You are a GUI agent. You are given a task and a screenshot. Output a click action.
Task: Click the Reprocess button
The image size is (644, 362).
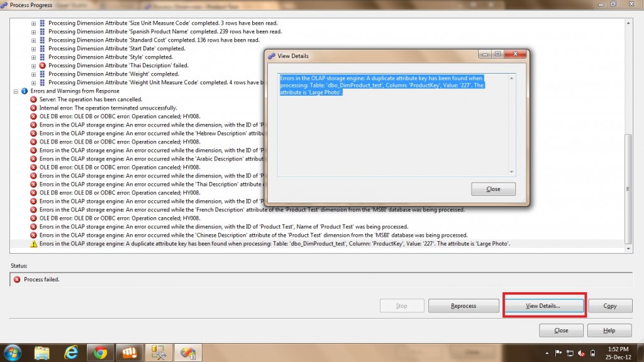(x=464, y=306)
